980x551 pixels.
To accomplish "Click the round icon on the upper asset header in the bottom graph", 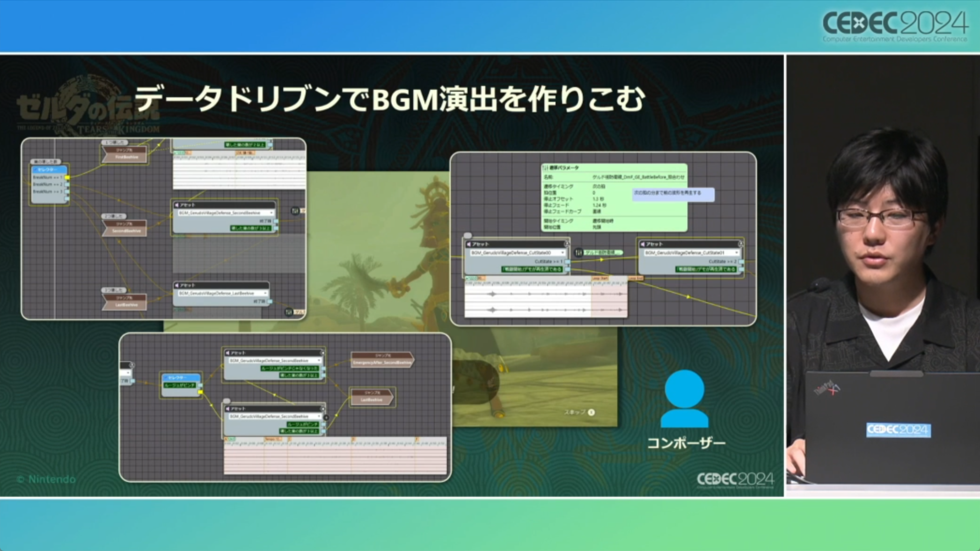I will click(x=322, y=353).
